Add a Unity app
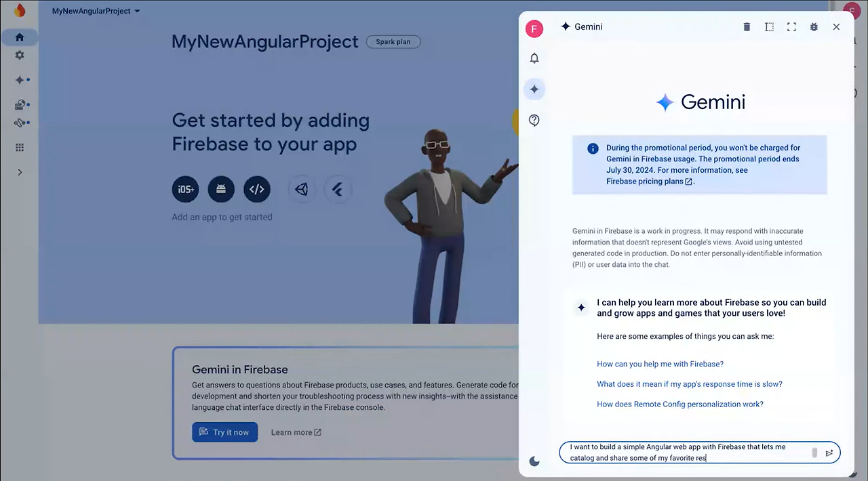Viewport: 868px width, 481px height. [x=302, y=189]
